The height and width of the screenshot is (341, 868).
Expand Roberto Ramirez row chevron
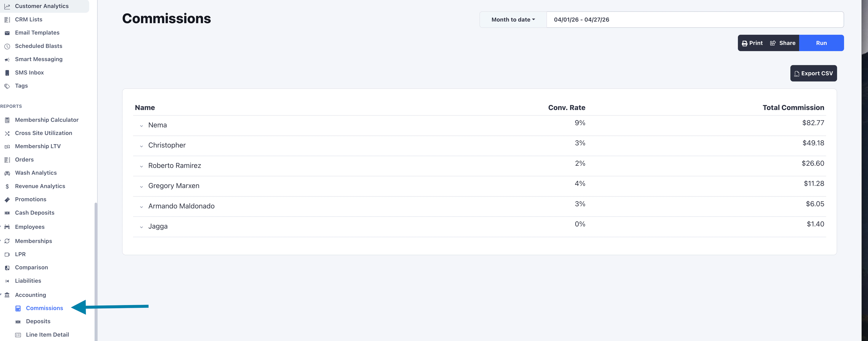[x=141, y=166]
